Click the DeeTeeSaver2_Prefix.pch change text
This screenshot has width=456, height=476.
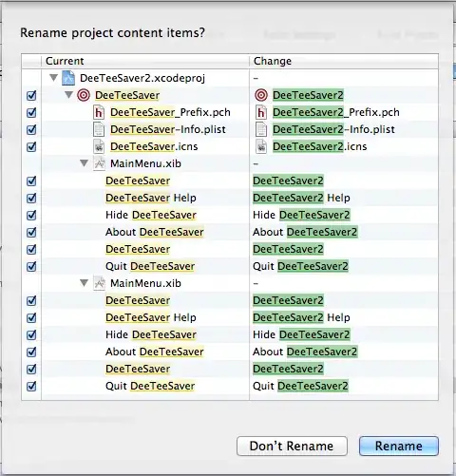(x=336, y=112)
